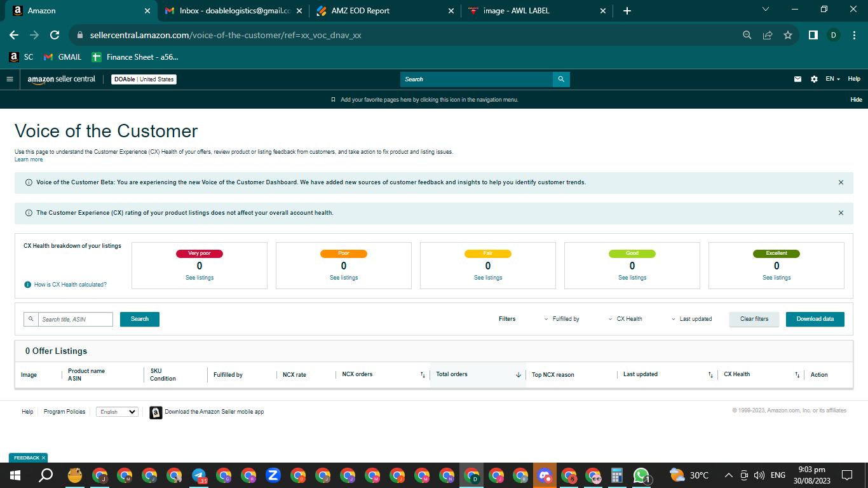Switch to the image - AWL LABEL tab
This screenshot has width=868, height=488.
(x=536, y=11)
